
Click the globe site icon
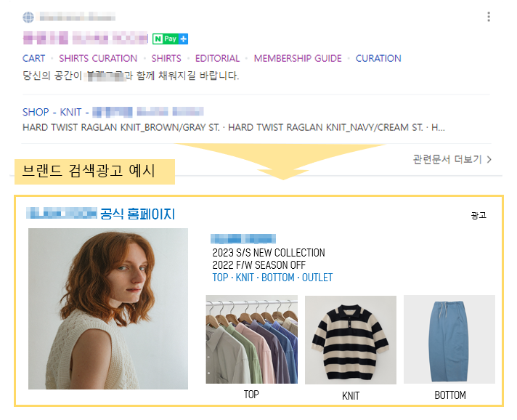pos(28,17)
